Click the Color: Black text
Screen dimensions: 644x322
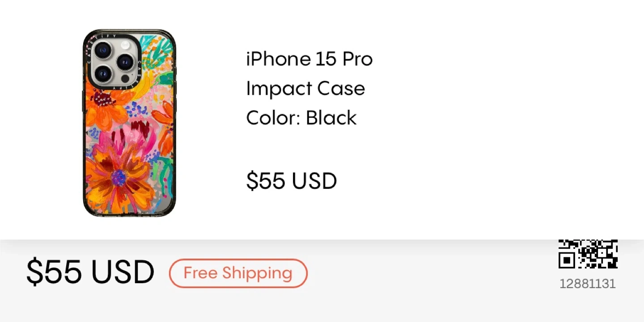click(301, 118)
